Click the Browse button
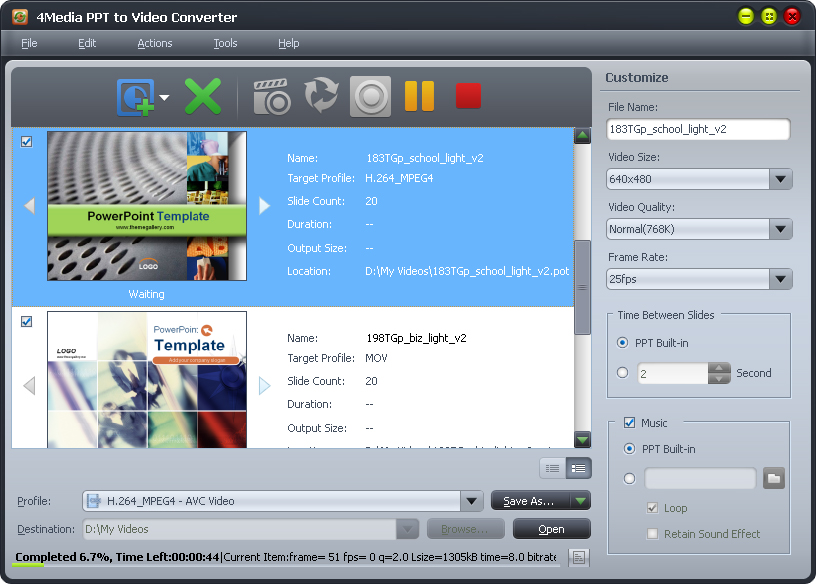The width and height of the screenshot is (816, 584). (465, 529)
